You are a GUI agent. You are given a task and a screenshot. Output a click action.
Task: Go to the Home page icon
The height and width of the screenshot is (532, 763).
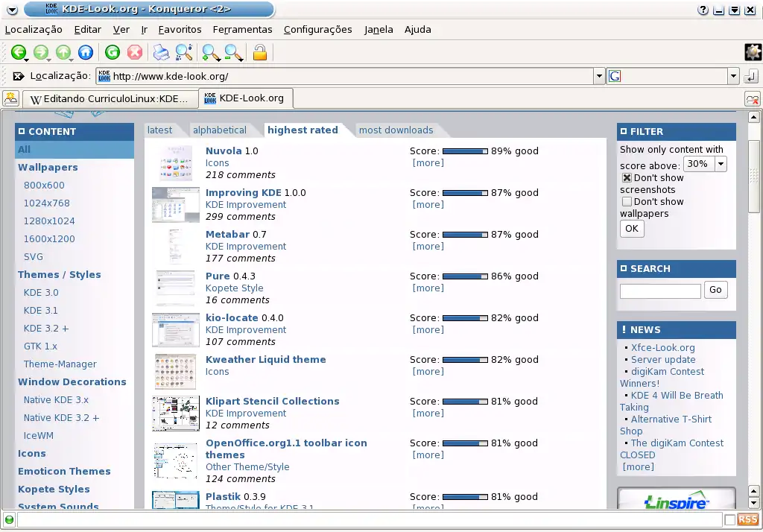coord(86,52)
